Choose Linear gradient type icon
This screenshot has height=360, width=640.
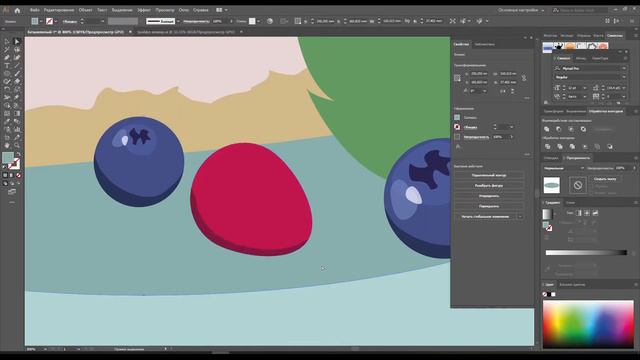(x=579, y=213)
